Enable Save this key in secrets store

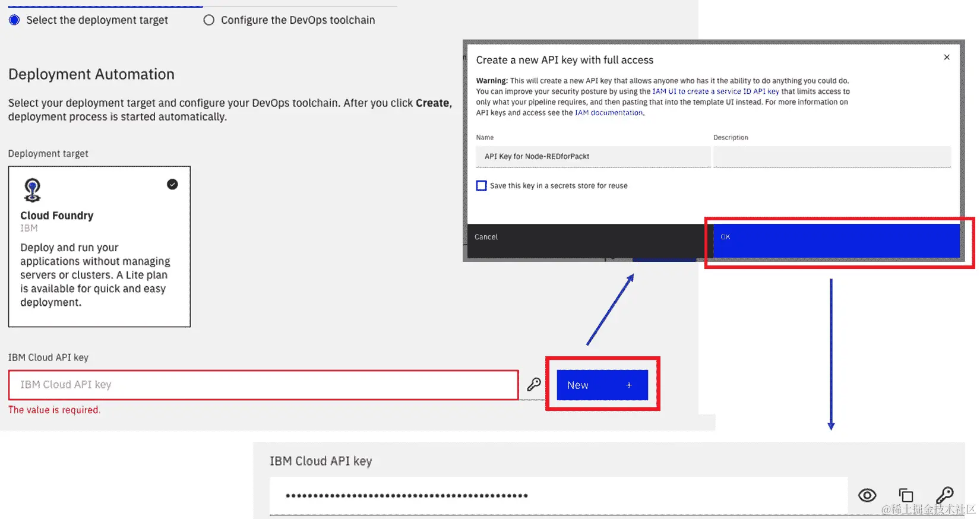click(x=482, y=186)
